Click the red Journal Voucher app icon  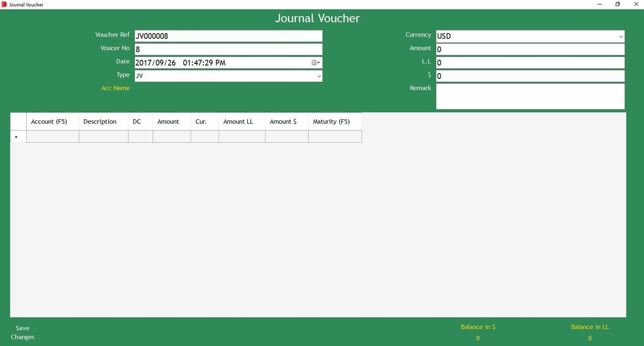(x=4, y=4)
